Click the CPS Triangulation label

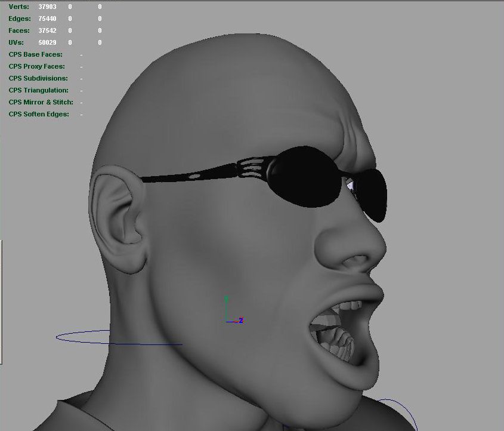coord(38,90)
